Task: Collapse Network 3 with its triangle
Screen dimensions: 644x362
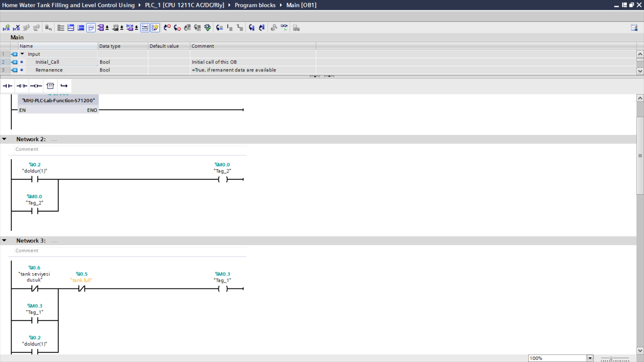Action: point(4,241)
